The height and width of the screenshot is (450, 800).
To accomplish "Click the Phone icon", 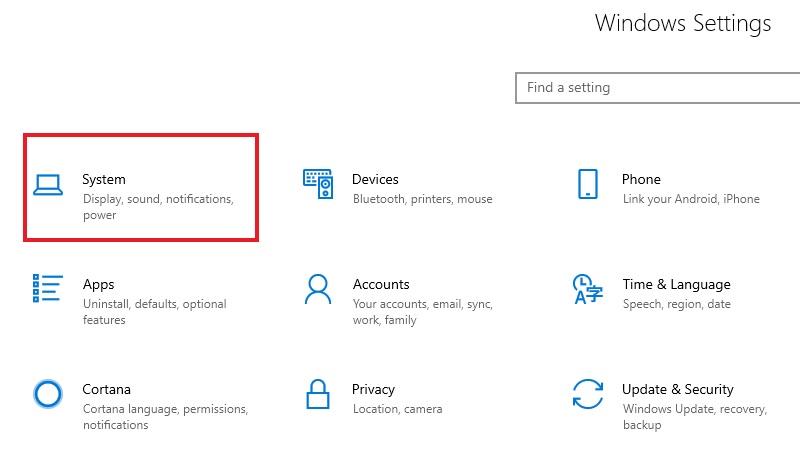I will point(588,184).
